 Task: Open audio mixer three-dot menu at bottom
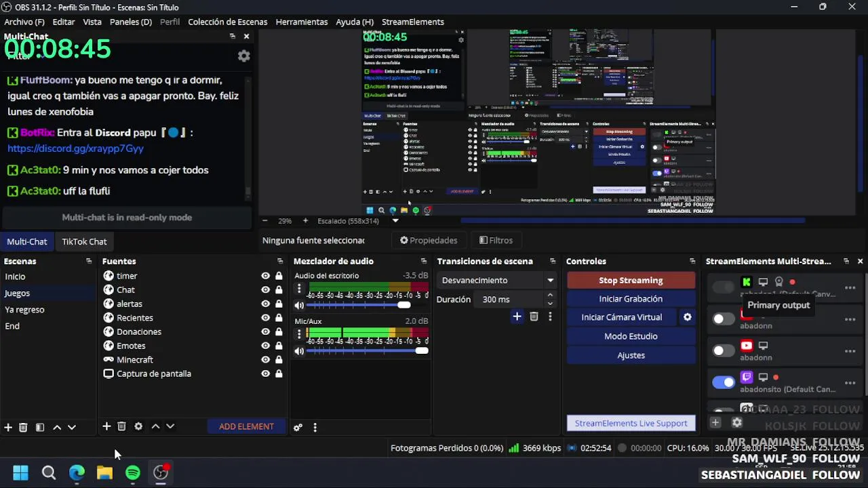[315, 428]
